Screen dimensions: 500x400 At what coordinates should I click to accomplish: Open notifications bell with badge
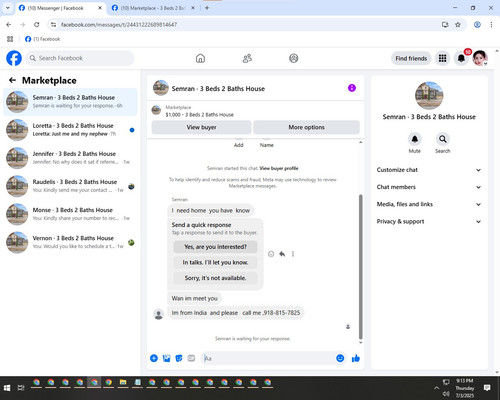[x=461, y=58]
